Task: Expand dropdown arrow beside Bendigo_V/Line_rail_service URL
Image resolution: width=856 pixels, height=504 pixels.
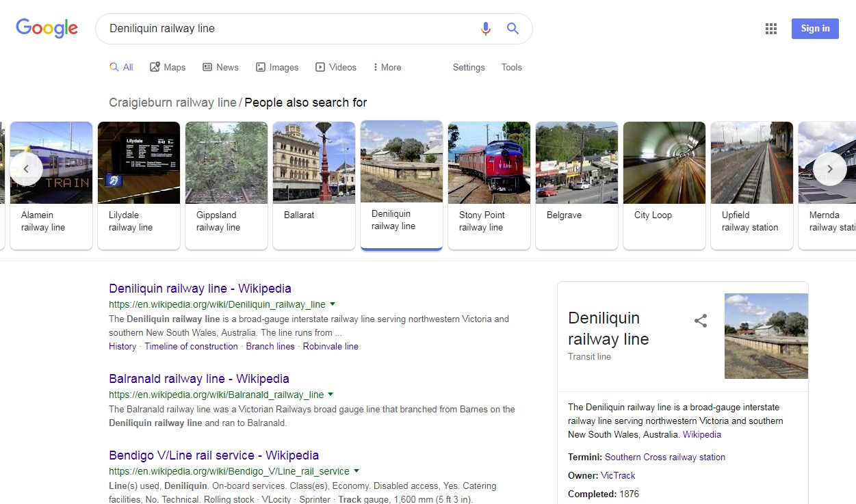Action: click(x=356, y=470)
